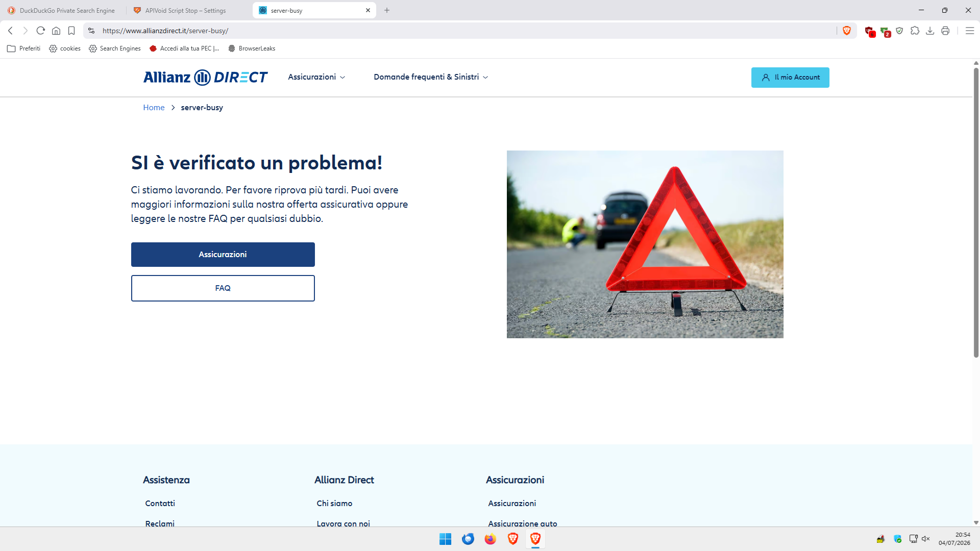
Task: Follow the Home breadcrumb link
Action: [154, 108]
